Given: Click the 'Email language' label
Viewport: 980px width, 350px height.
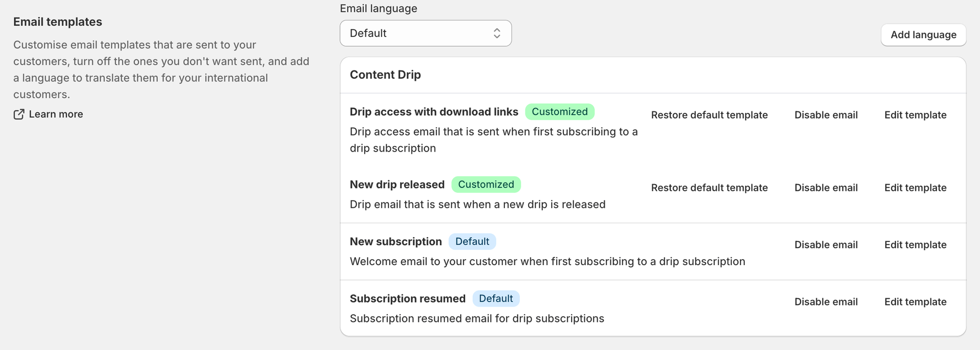Looking at the screenshot, I should pyautogui.click(x=379, y=8).
